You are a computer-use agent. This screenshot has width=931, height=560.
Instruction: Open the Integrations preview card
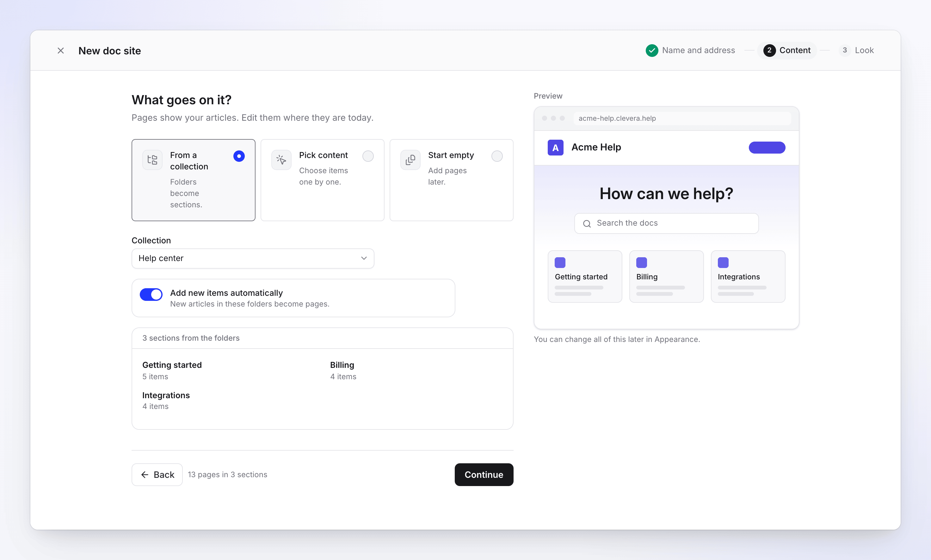pyautogui.click(x=748, y=277)
